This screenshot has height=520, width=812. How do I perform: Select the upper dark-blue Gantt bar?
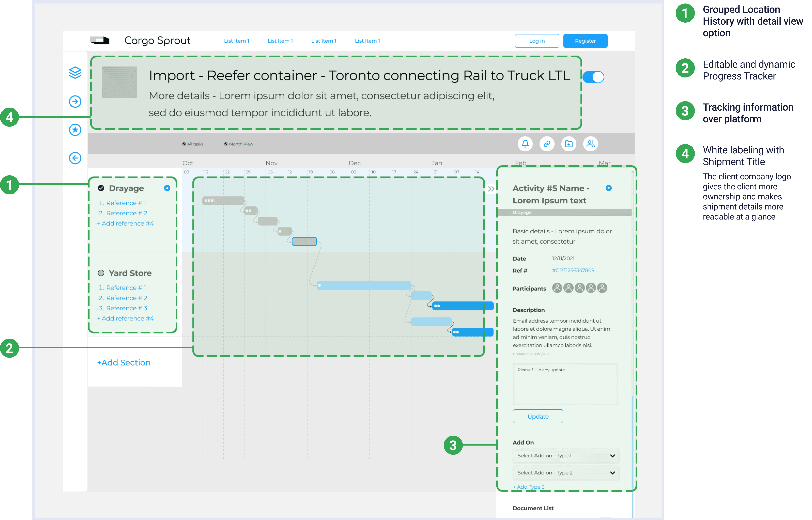(x=463, y=306)
